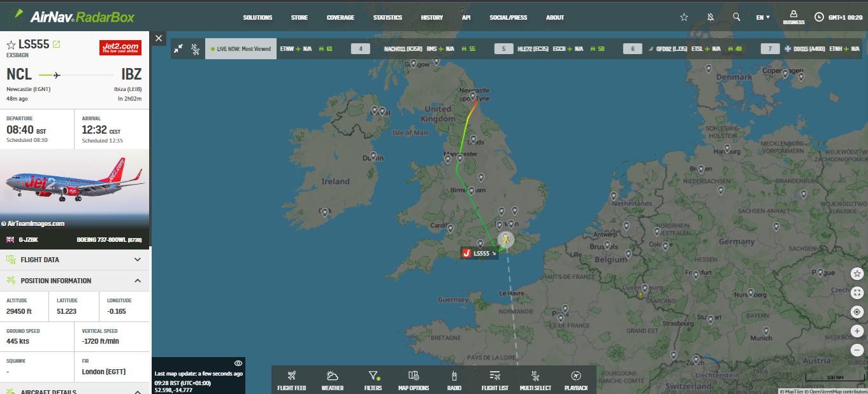Open Map Options
The width and height of the screenshot is (868, 394).
tap(414, 380)
